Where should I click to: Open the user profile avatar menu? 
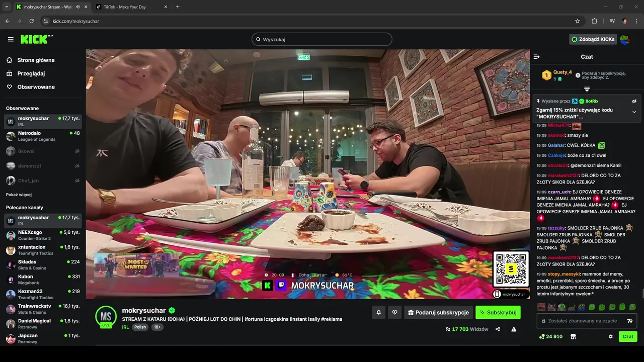coord(624,39)
